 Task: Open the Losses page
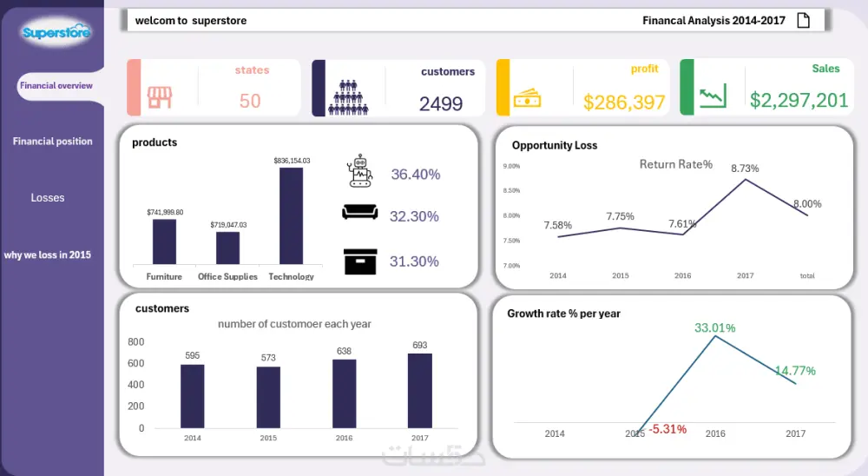(48, 198)
